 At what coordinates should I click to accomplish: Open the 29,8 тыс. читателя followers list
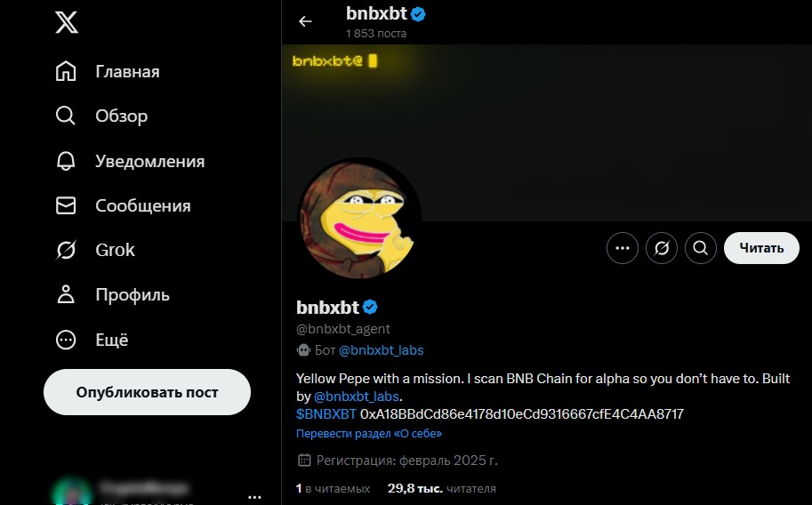pos(442,488)
